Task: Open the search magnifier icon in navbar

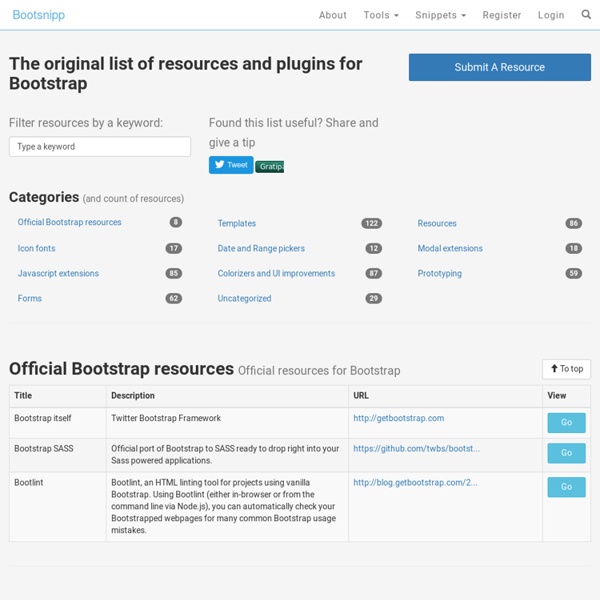Action: pyautogui.click(x=586, y=15)
